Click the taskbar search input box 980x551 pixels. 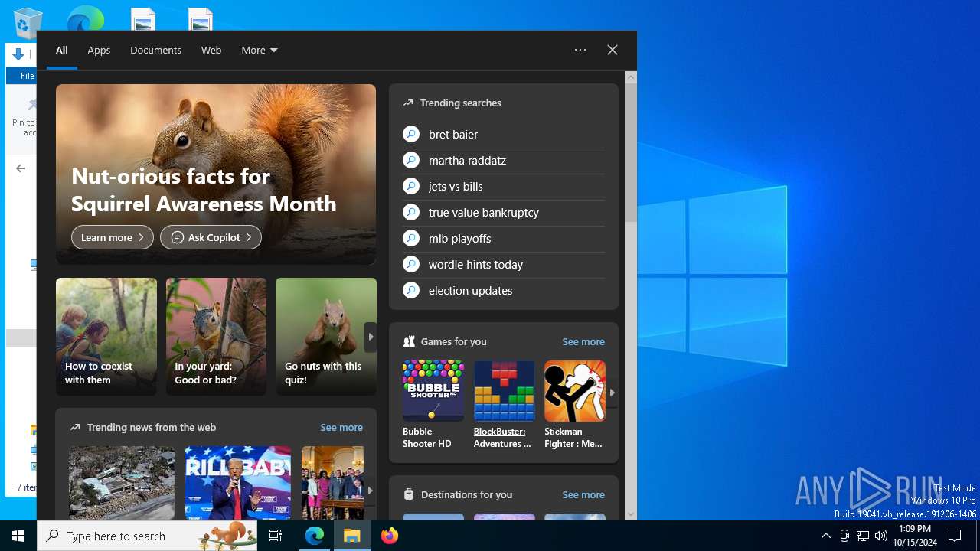147,536
